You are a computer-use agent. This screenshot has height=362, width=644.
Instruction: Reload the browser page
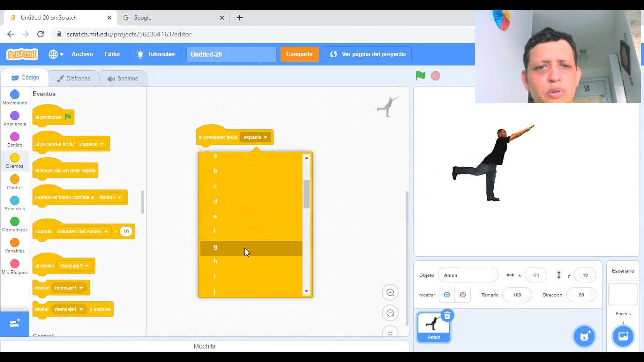pyautogui.click(x=41, y=34)
